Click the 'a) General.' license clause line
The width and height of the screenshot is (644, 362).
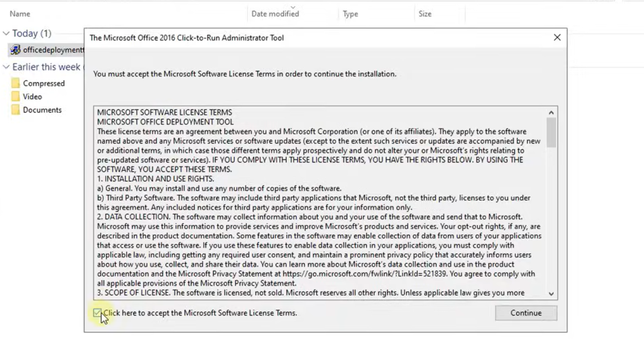point(219,188)
